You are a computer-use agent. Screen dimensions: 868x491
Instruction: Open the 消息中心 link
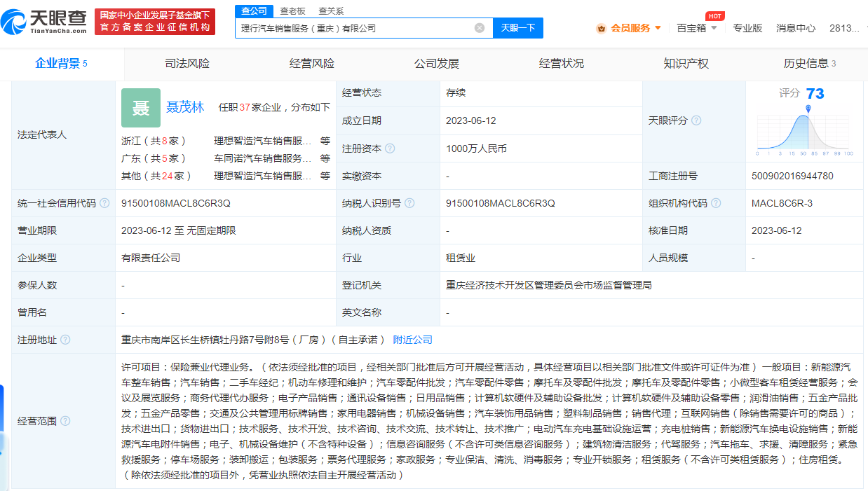pos(796,28)
